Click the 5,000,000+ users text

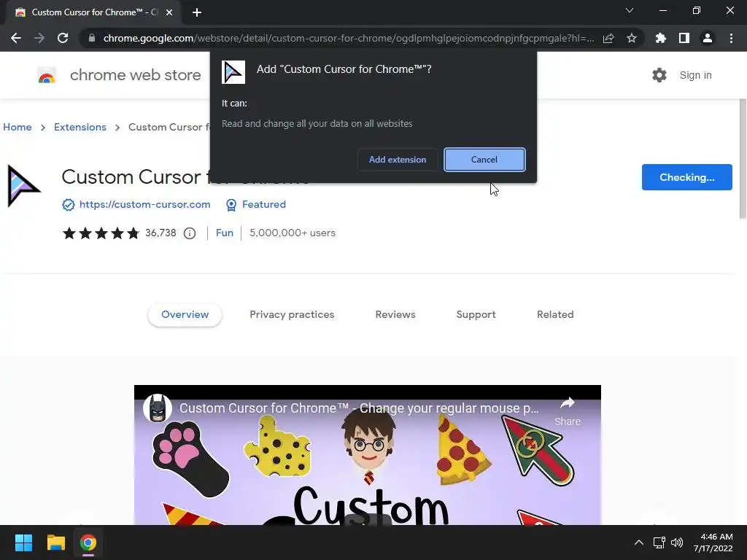pyautogui.click(x=293, y=233)
